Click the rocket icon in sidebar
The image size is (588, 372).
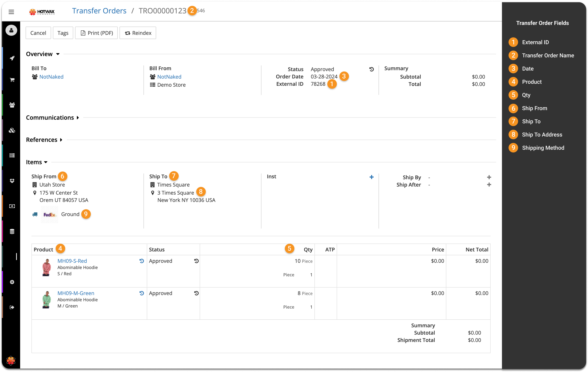[12, 58]
